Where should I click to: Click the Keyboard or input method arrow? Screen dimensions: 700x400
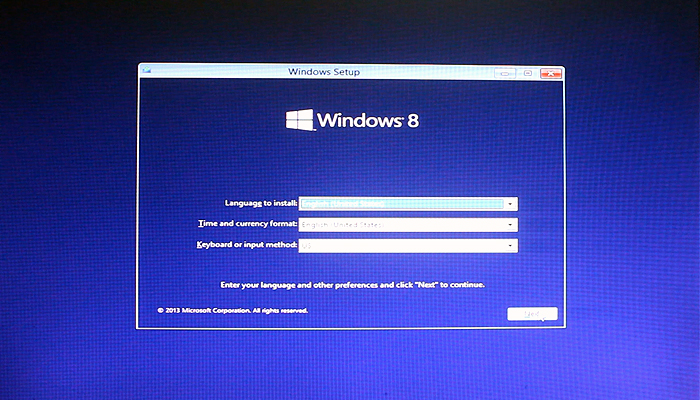(x=510, y=246)
